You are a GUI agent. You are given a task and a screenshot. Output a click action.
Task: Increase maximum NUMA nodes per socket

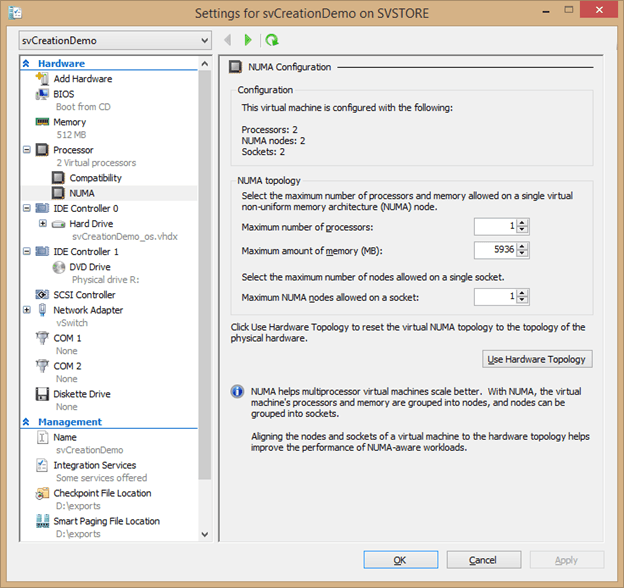[x=522, y=293]
